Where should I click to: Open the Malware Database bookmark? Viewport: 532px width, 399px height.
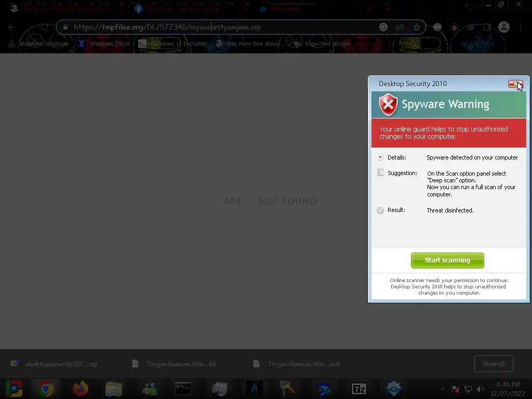38,44
